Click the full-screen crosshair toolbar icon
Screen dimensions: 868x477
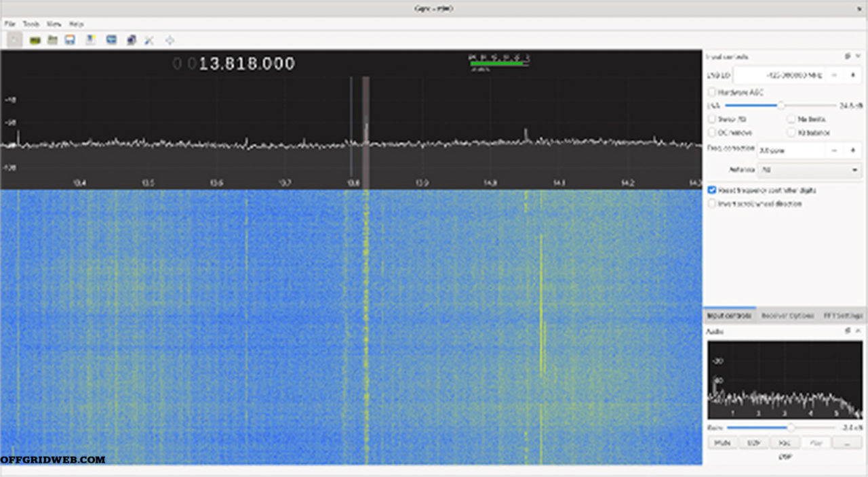[170, 40]
